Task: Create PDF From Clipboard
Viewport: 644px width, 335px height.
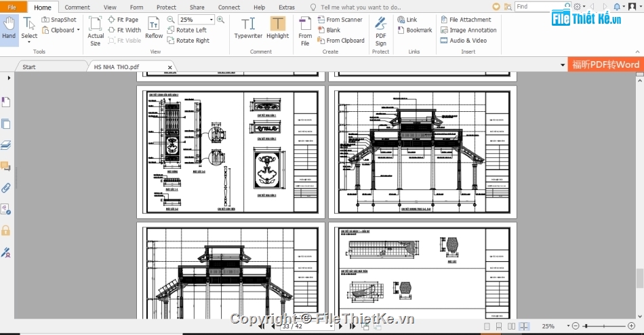Action: pyautogui.click(x=341, y=40)
